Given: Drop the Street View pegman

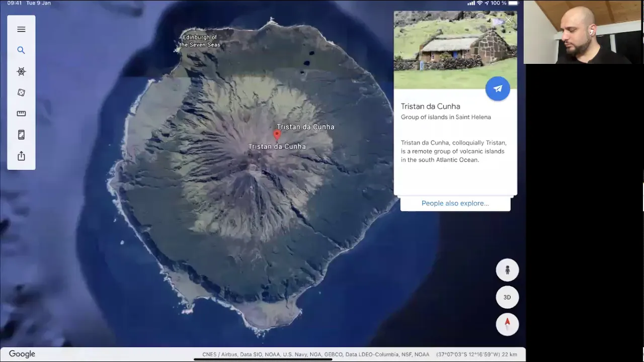Looking at the screenshot, I should coord(507,270).
